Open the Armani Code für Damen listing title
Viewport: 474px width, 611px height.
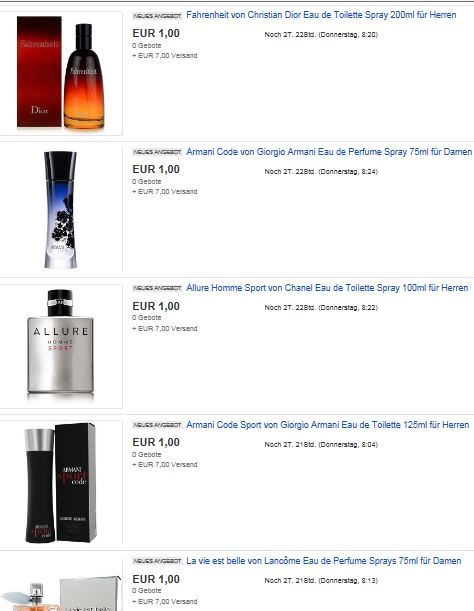pyautogui.click(x=329, y=152)
